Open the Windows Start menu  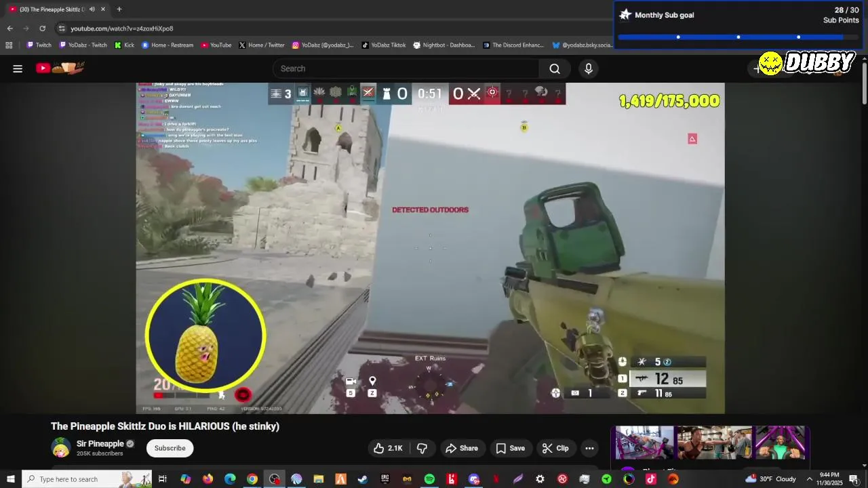10,479
